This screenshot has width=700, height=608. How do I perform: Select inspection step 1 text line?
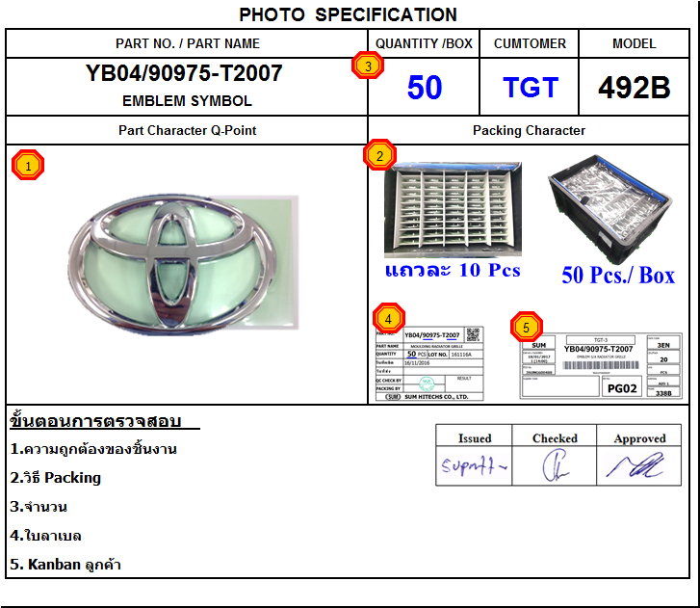click(93, 449)
